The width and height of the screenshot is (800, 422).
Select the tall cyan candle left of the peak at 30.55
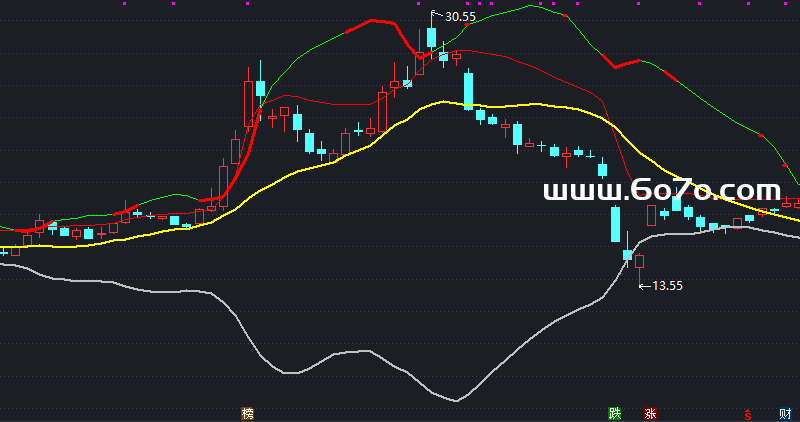pyautogui.click(x=260, y=88)
